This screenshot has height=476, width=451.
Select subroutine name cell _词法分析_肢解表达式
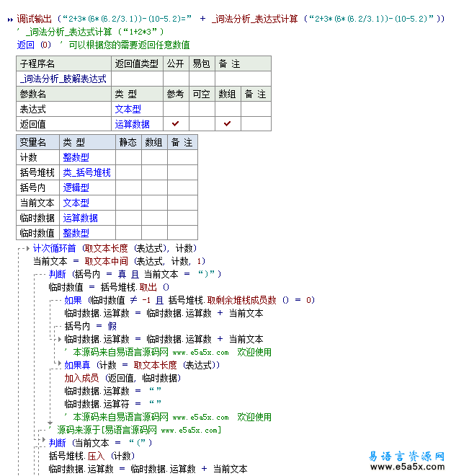63,79
